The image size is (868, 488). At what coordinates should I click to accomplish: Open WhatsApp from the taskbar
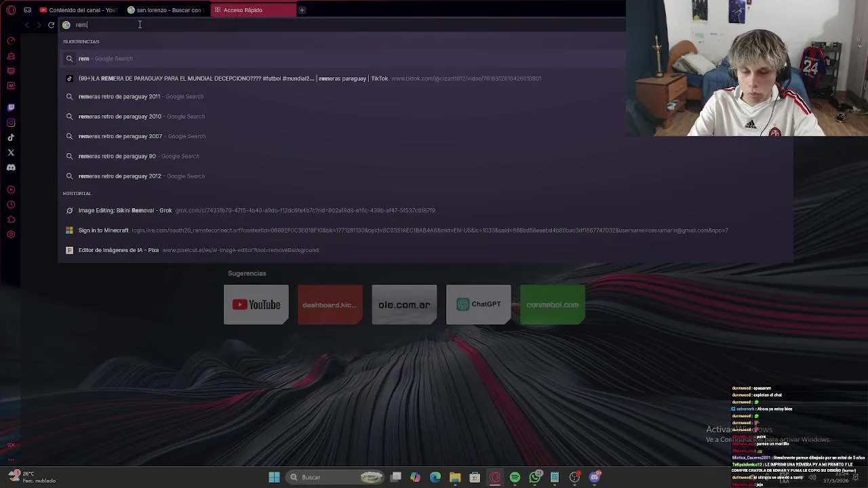tap(535, 477)
